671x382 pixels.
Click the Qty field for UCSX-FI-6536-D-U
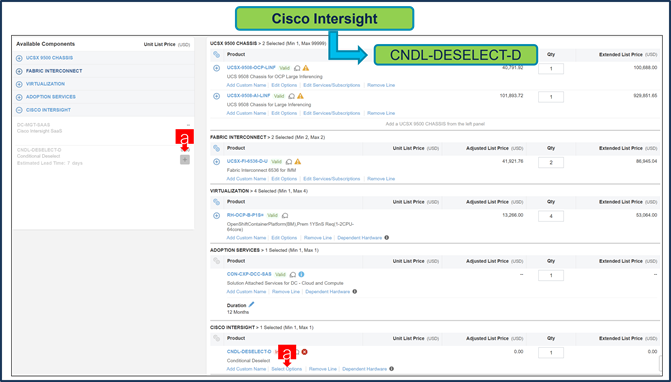point(551,163)
